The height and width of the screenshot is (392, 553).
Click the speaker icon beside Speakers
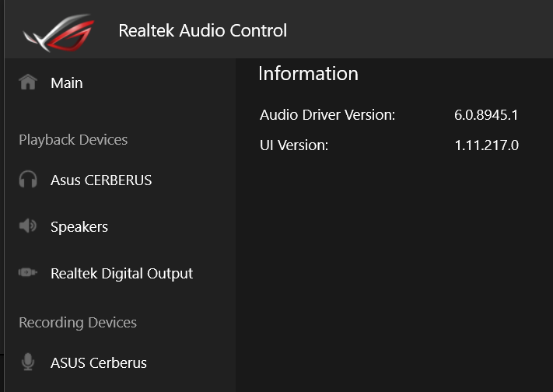click(27, 226)
